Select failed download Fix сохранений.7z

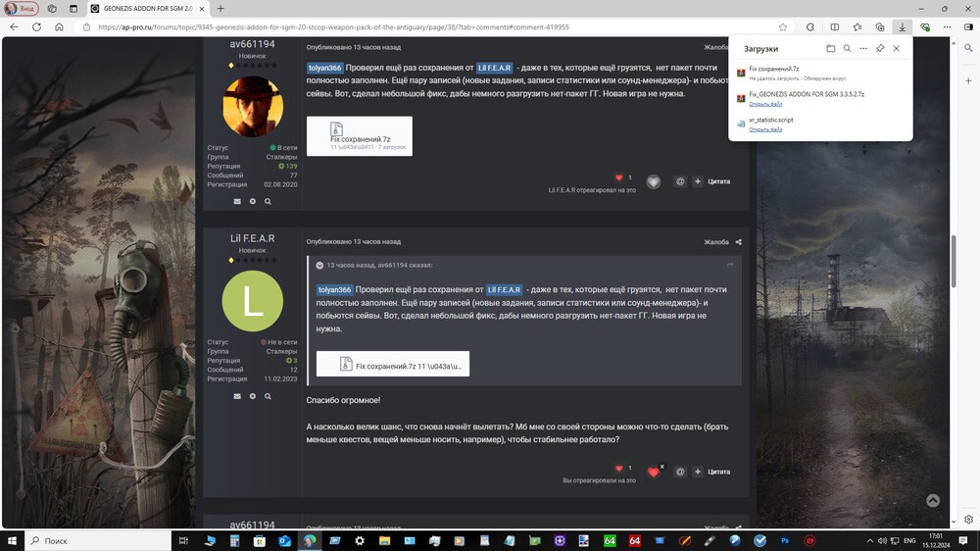(820, 74)
